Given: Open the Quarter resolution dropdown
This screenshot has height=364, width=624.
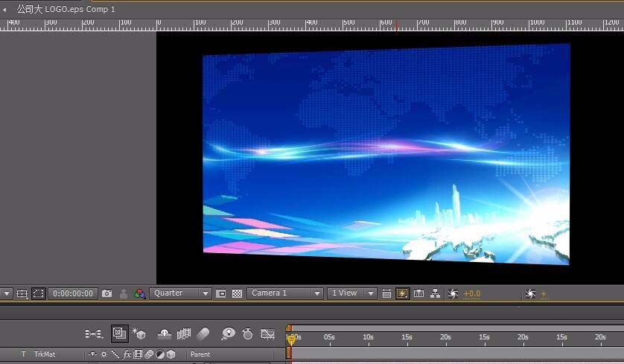Looking at the screenshot, I should [x=180, y=293].
